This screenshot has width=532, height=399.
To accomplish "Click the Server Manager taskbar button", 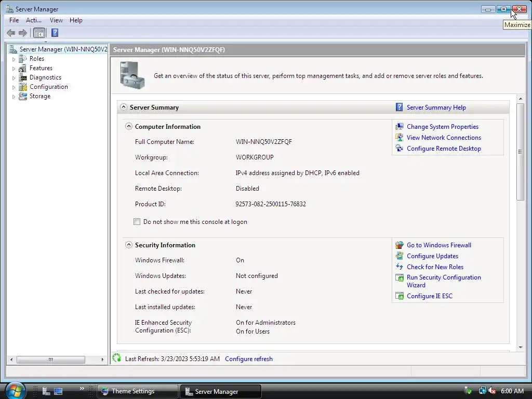I will pyautogui.click(x=220, y=391).
